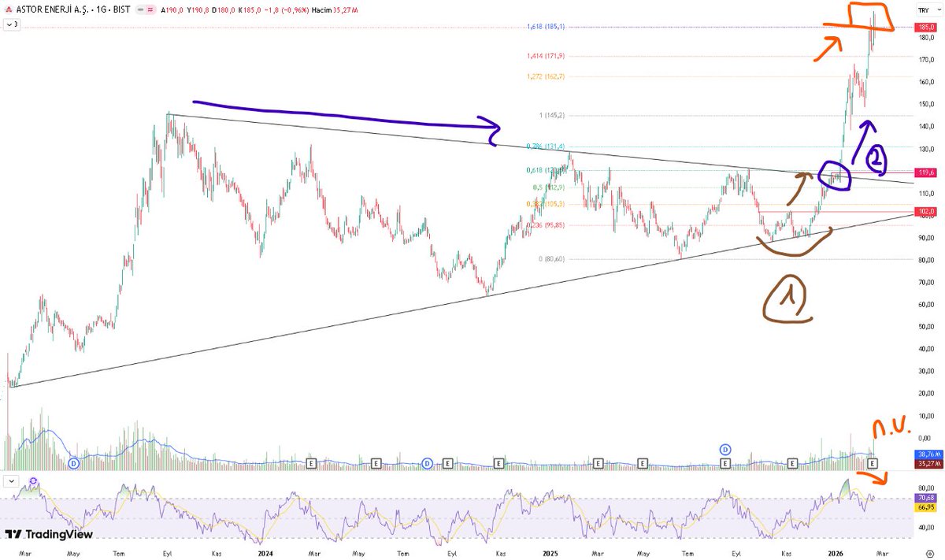
Task: Open chart settings gear at bottom-right corner
Action: [x=929, y=554]
